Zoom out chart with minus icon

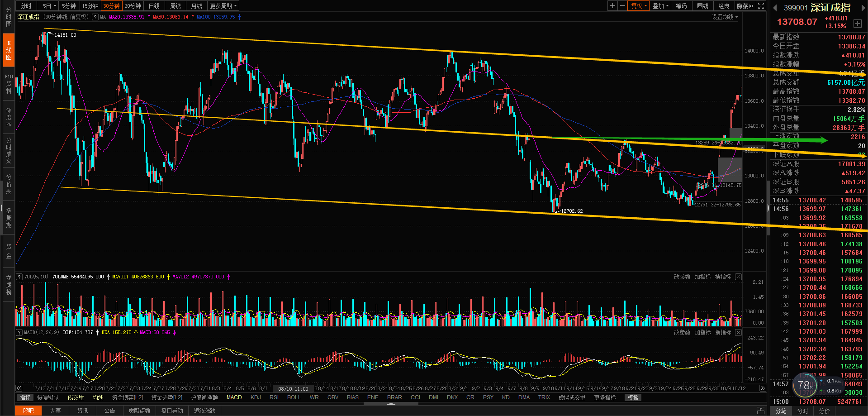click(622, 6)
